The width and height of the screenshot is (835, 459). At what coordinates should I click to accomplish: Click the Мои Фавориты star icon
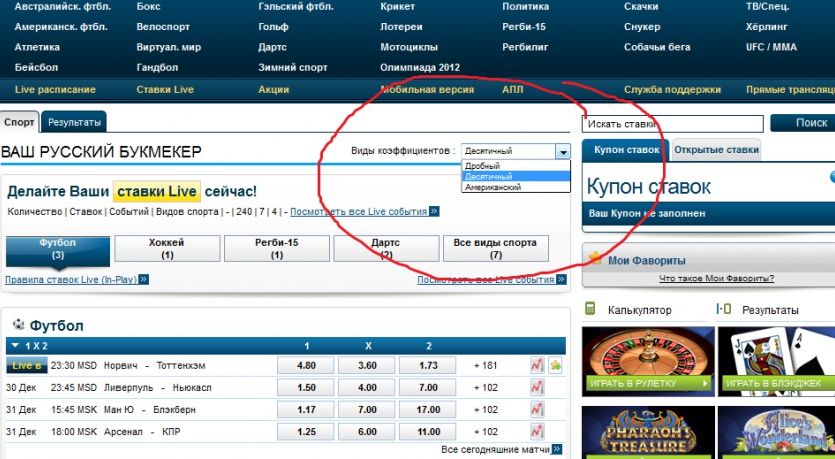(595, 259)
